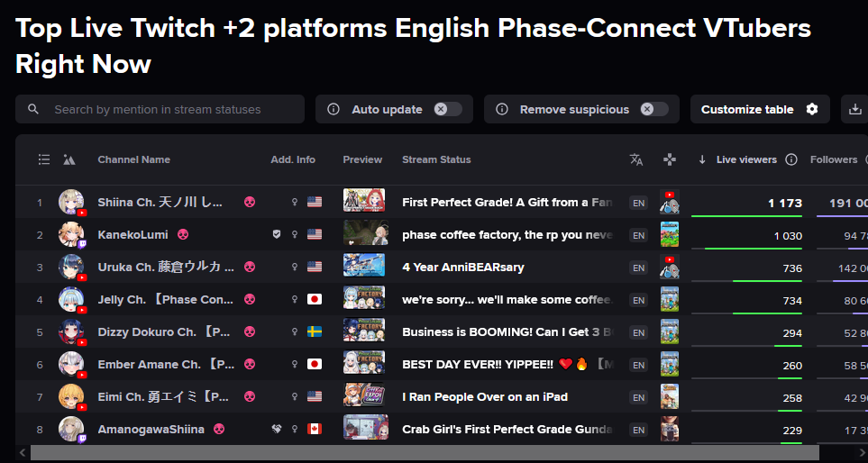Sort by Channel Name column header
Image resolution: width=868 pixels, height=463 pixels.
(134, 159)
